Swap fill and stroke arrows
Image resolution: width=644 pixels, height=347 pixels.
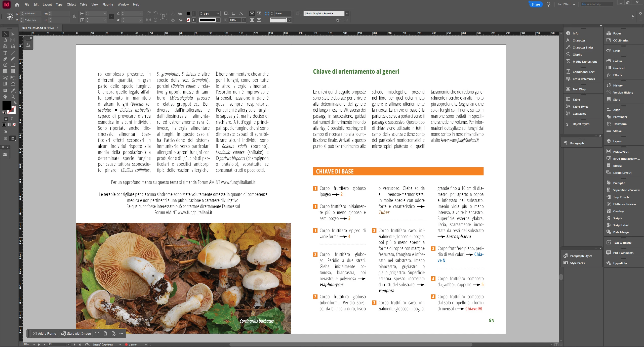[15, 103]
